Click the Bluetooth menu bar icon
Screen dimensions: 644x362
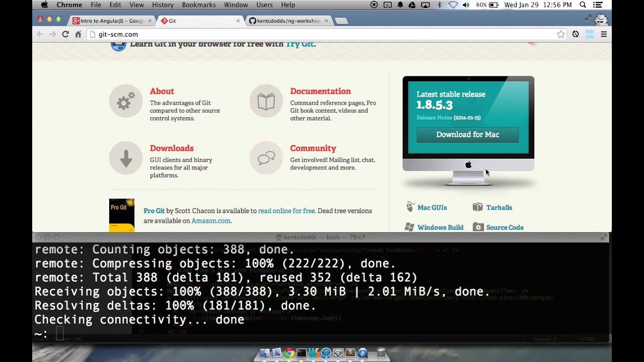439,5
